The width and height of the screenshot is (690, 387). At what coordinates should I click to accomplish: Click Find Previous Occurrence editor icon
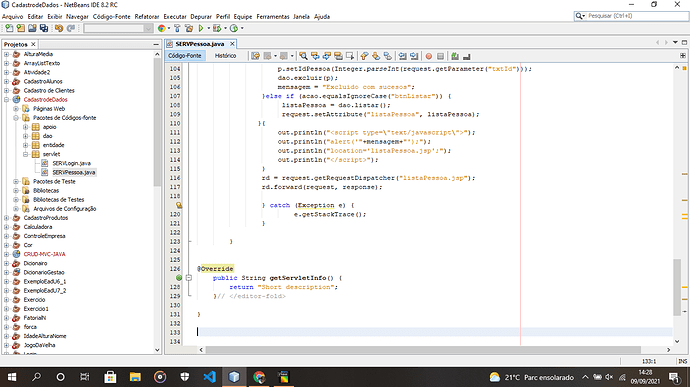315,56
